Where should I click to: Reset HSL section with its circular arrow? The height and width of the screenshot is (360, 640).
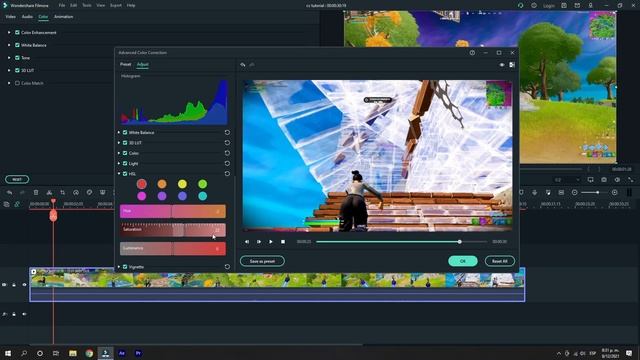pyautogui.click(x=227, y=173)
